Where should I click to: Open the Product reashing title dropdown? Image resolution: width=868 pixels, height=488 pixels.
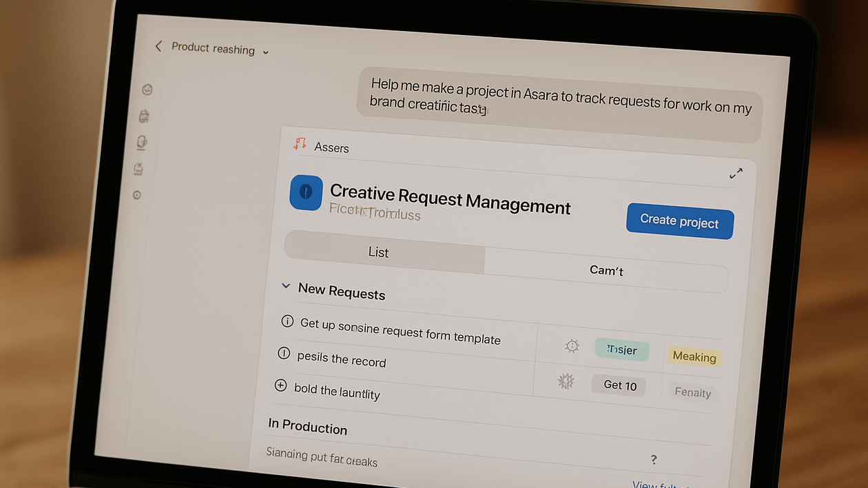266,52
